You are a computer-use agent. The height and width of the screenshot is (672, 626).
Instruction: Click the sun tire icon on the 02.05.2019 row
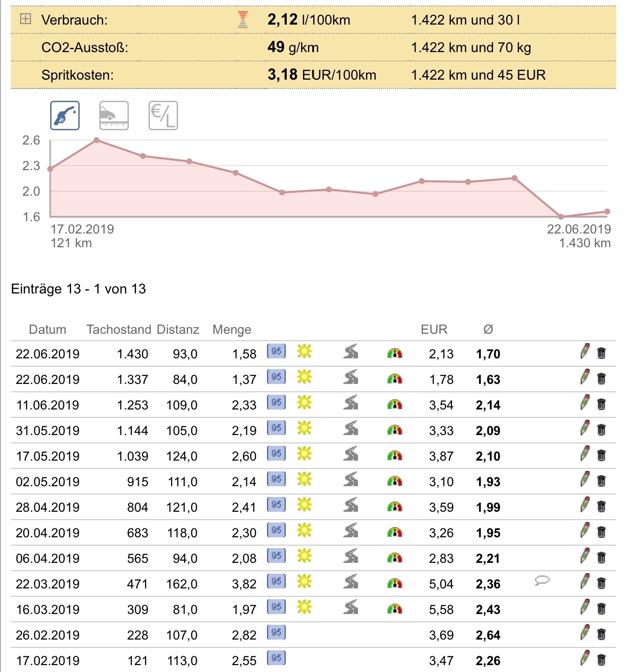tap(304, 478)
